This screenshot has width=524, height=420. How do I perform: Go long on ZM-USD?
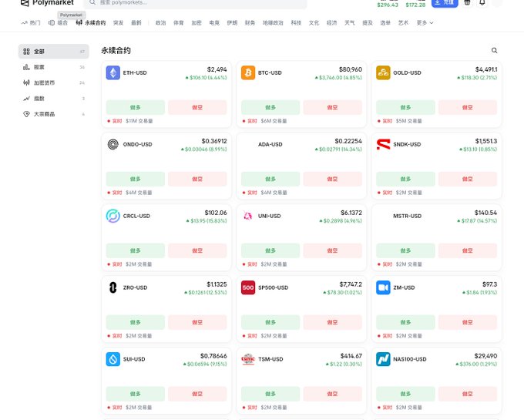[405, 322]
